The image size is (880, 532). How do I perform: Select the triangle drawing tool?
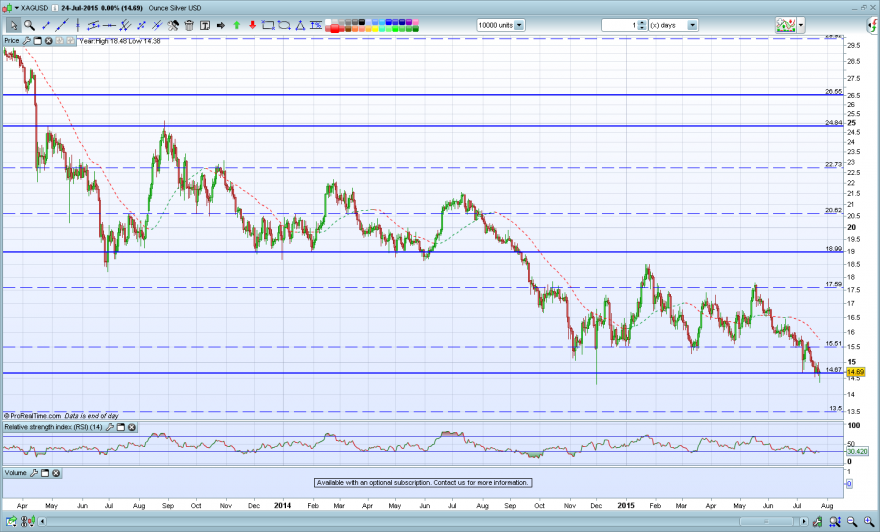pyautogui.click(x=300, y=25)
